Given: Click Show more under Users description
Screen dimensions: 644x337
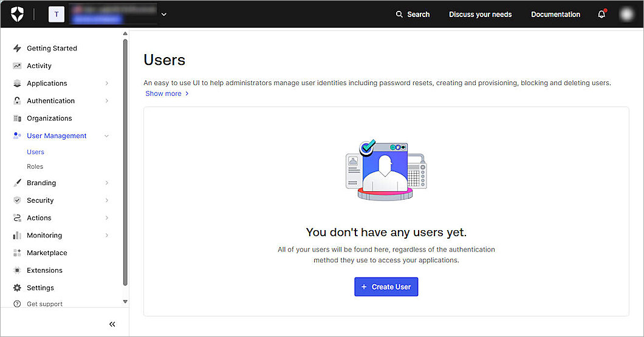Looking at the screenshot, I should pos(166,94).
